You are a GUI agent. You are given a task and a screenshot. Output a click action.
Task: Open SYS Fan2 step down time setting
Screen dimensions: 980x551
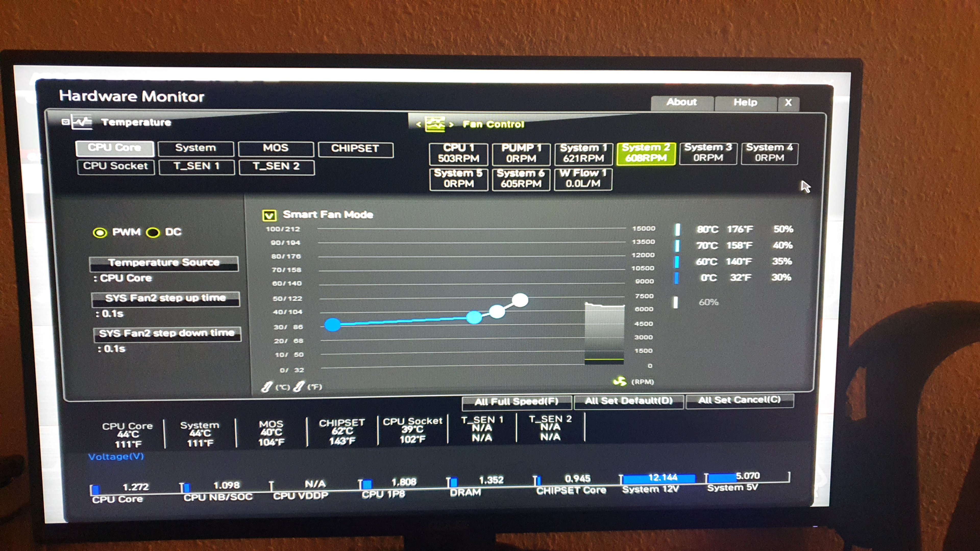coord(167,333)
